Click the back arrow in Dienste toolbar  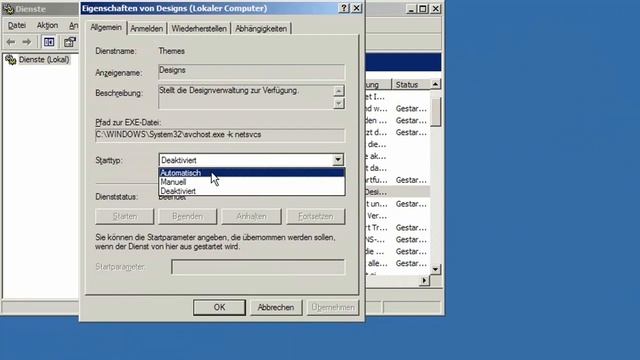pyautogui.click(x=11, y=42)
